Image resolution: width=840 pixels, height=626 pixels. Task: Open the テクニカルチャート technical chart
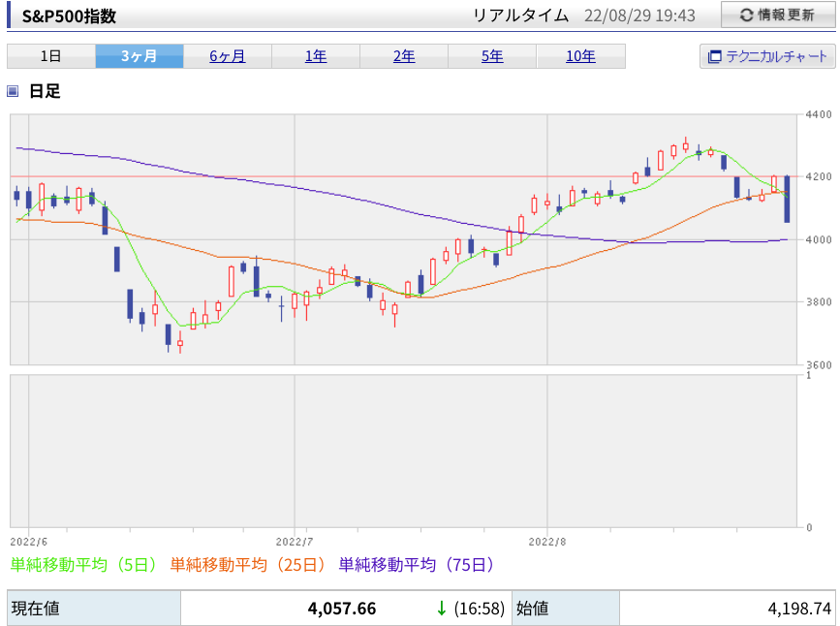click(x=767, y=56)
